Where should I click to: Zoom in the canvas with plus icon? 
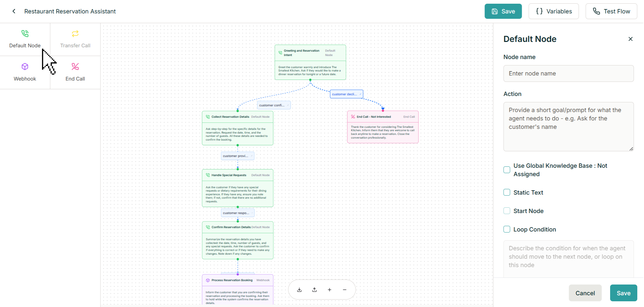(x=330, y=290)
